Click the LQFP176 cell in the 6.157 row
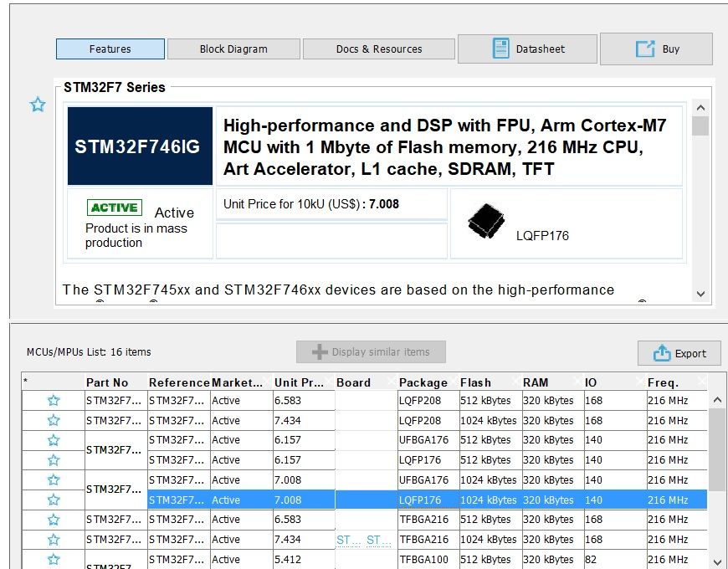This screenshot has height=569, width=728. pyautogui.click(x=428, y=460)
